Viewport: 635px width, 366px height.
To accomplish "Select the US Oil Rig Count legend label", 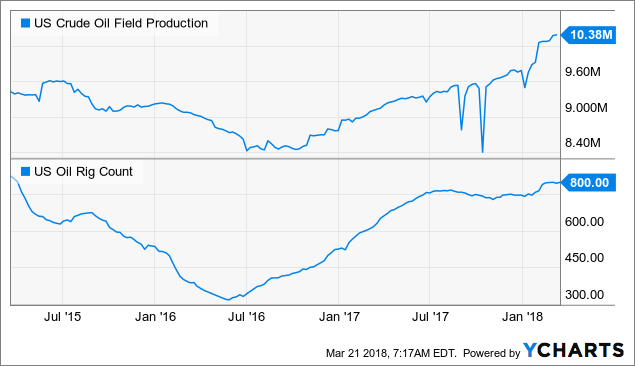I will pos(83,172).
